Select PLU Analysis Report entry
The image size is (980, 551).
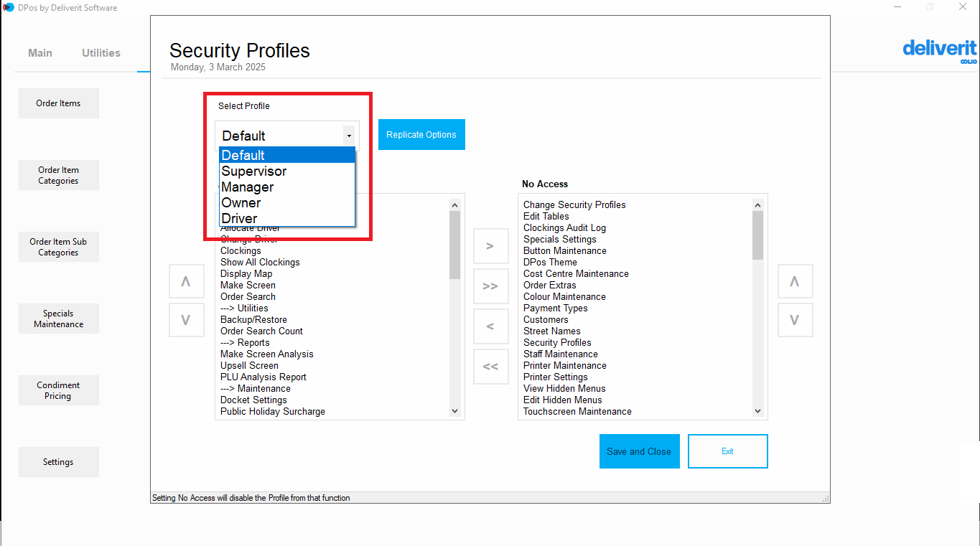pos(263,377)
